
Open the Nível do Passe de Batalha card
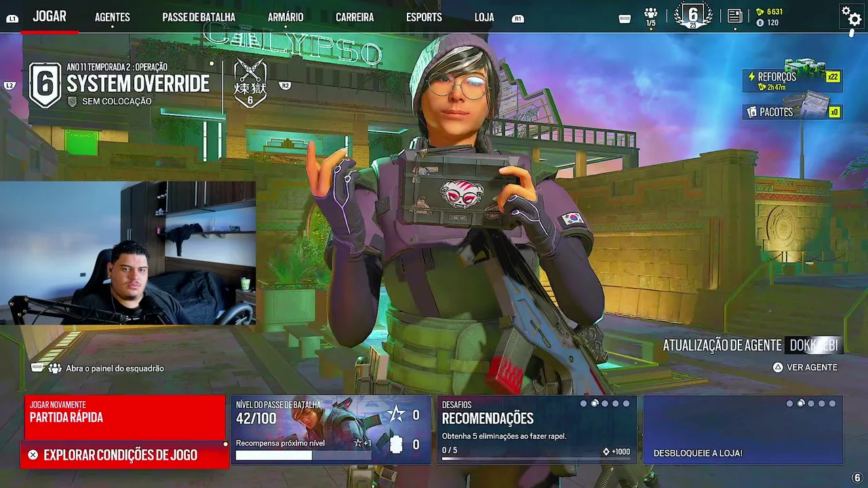pyautogui.click(x=331, y=430)
